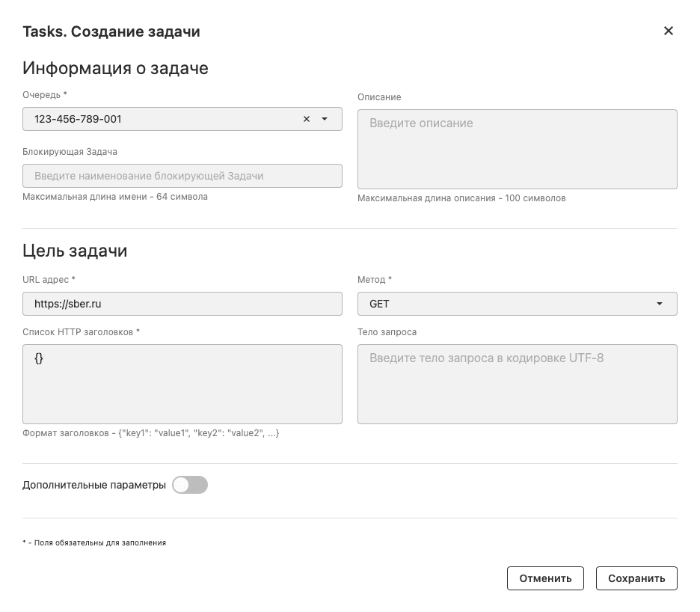Open the Метод dropdown showing GET
Screen dimensions: 700x612
[x=509, y=304]
